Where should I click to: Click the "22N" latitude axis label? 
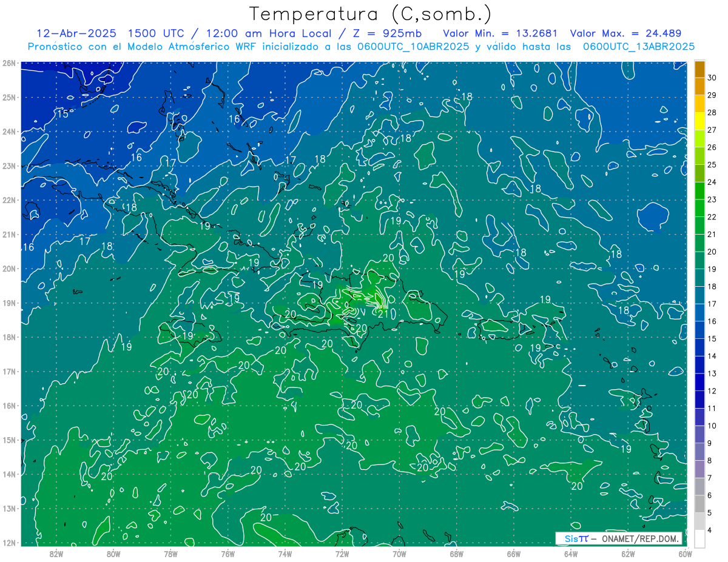(9, 200)
